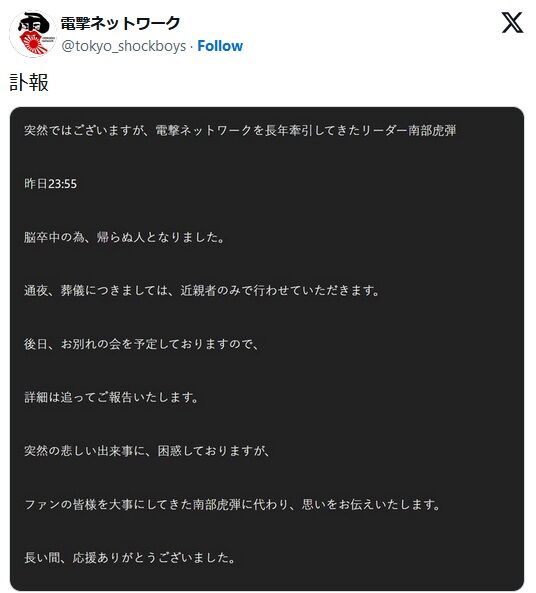Click the red rising-sun emblem in avatar
536x593 pixels.
(33, 44)
